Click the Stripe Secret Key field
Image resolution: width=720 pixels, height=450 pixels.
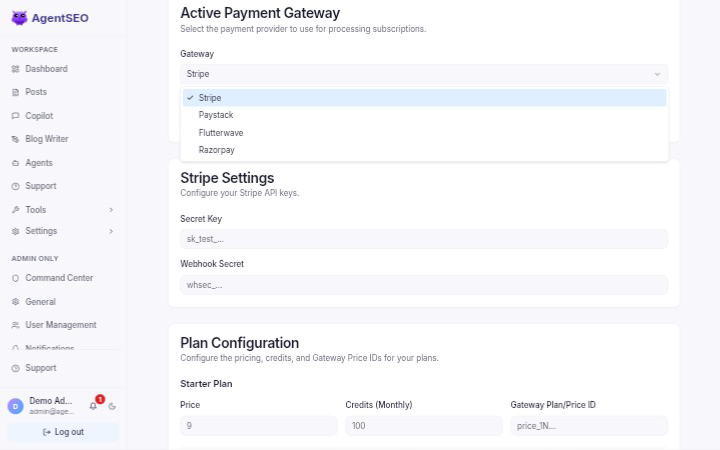[x=424, y=239]
